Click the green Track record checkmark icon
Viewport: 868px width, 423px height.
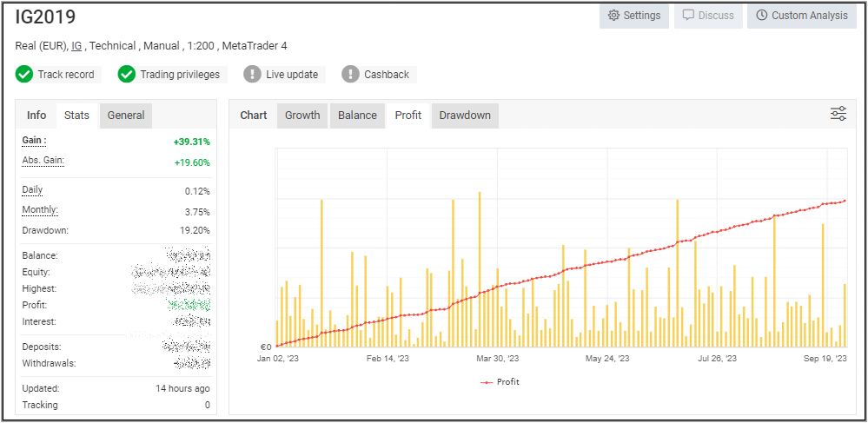point(24,75)
